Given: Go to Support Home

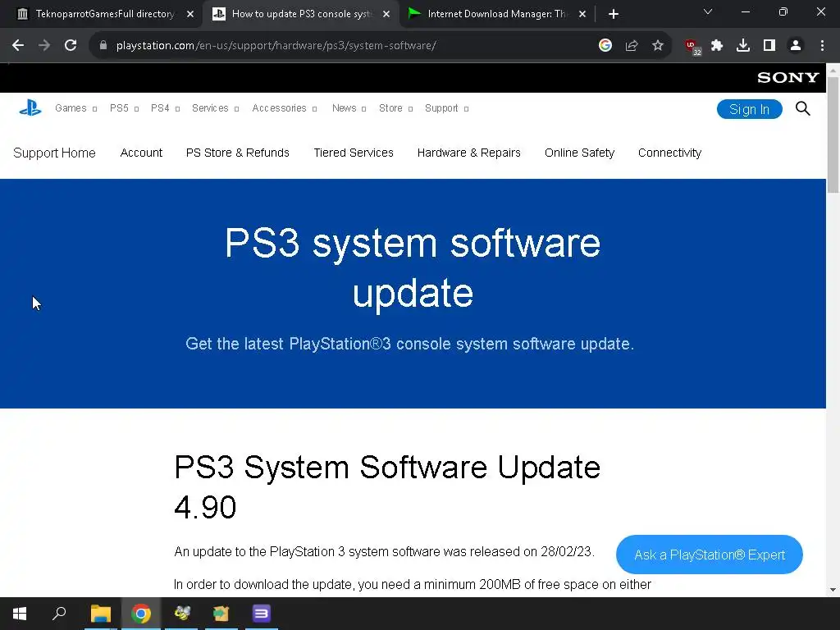Looking at the screenshot, I should click(x=54, y=153).
